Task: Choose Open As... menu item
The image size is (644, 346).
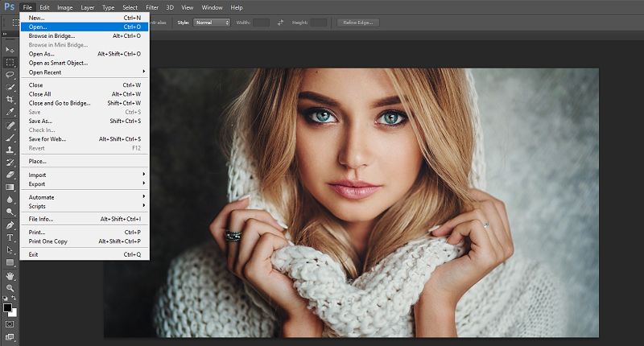Action: click(x=85, y=54)
